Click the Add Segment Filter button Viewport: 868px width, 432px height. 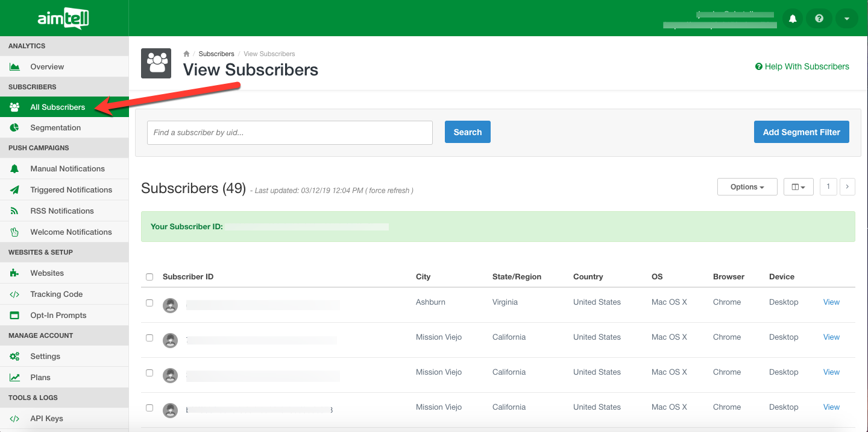point(801,132)
